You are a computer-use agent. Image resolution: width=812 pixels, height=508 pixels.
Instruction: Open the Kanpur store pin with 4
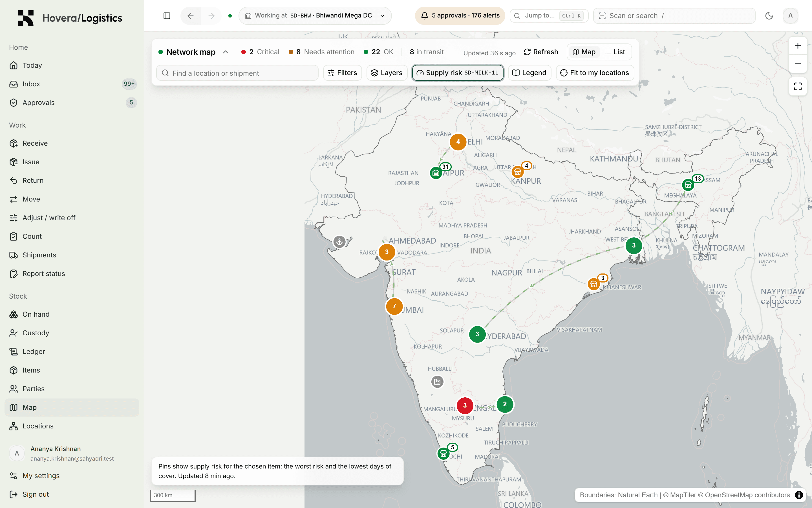pos(517,172)
